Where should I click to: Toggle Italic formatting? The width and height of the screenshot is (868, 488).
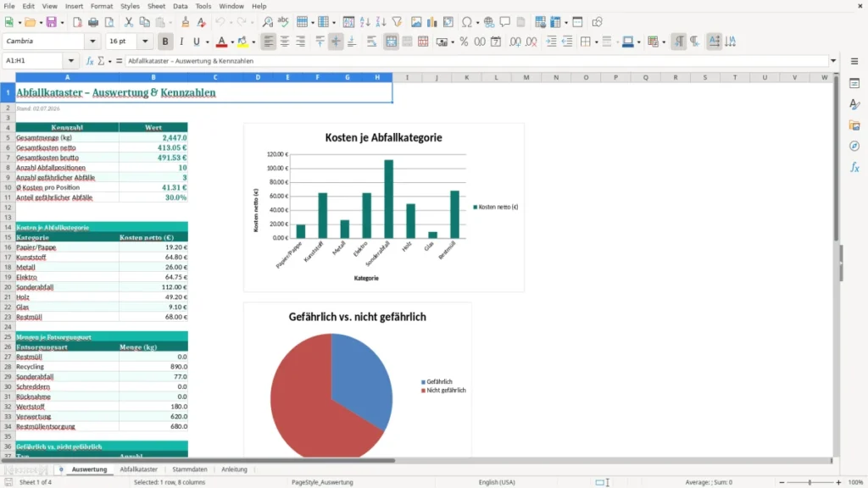(x=181, y=42)
